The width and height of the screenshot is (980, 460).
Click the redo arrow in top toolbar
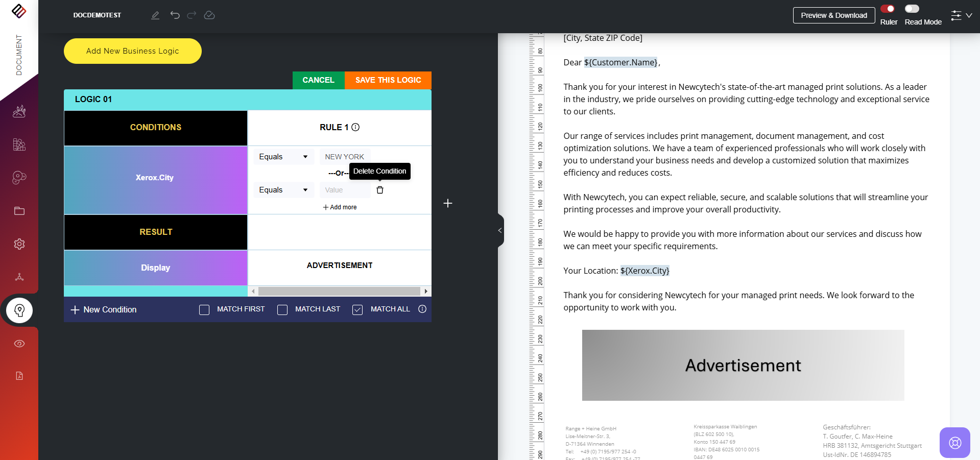point(192,15)
